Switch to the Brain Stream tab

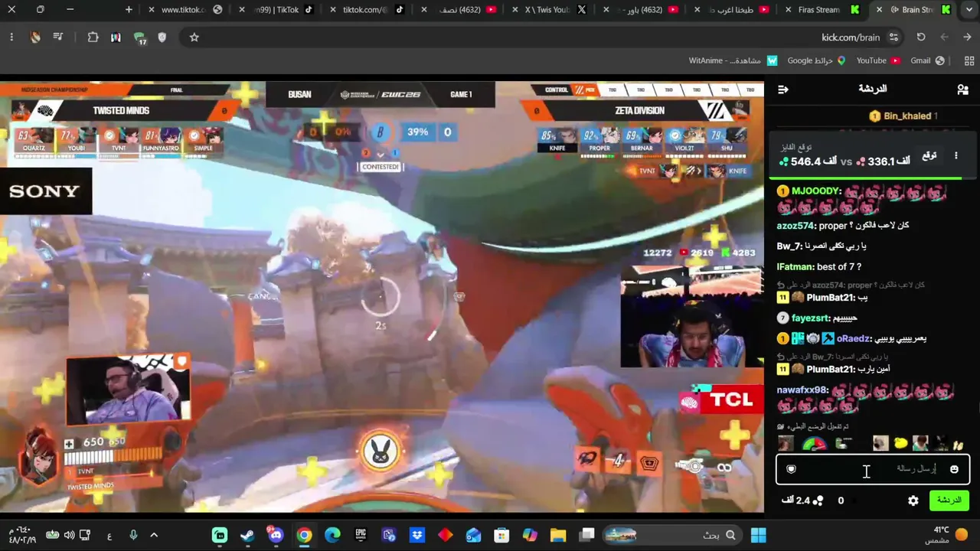pyautogui.click(x=913, y=10)
